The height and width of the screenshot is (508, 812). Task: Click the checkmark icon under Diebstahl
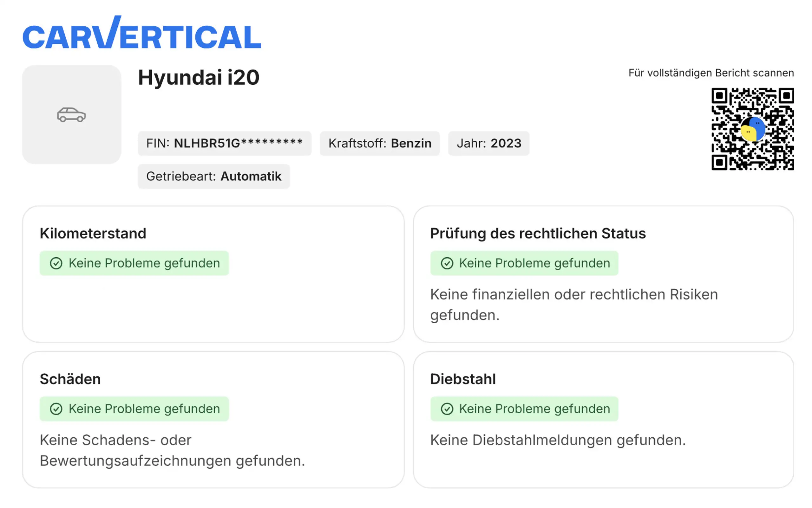[x=447, y=409]
